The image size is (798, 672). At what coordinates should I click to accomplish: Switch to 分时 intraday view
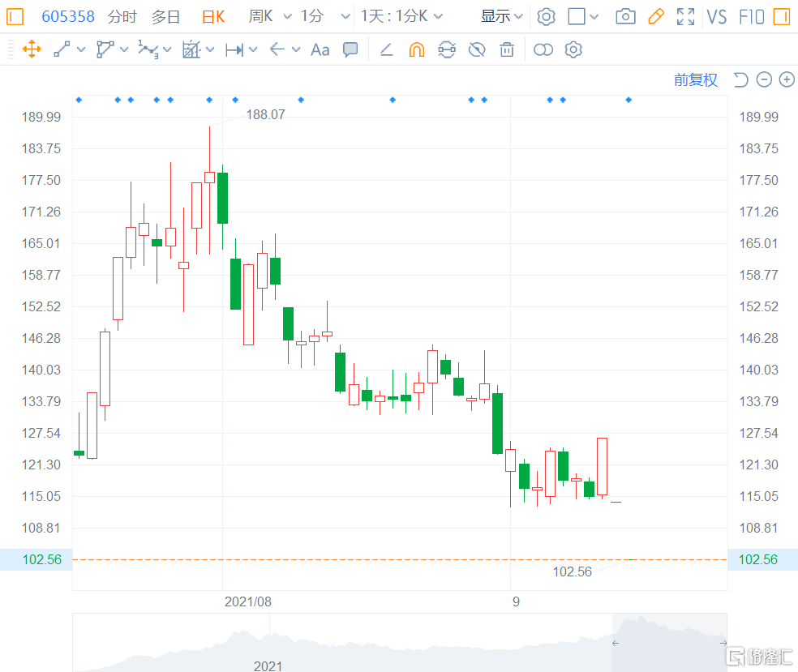tap(122, 17)
